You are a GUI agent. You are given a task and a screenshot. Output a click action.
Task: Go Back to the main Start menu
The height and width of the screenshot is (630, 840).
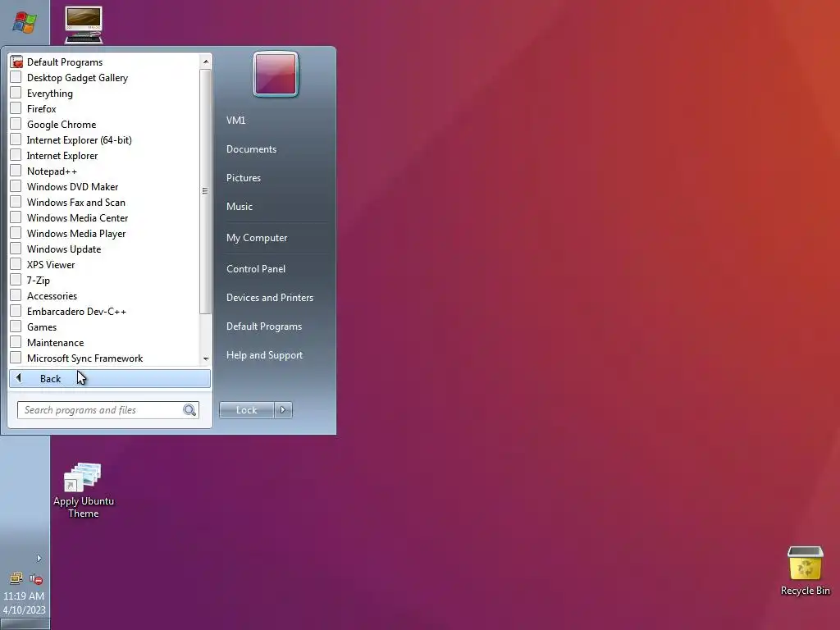pos(110,378)
